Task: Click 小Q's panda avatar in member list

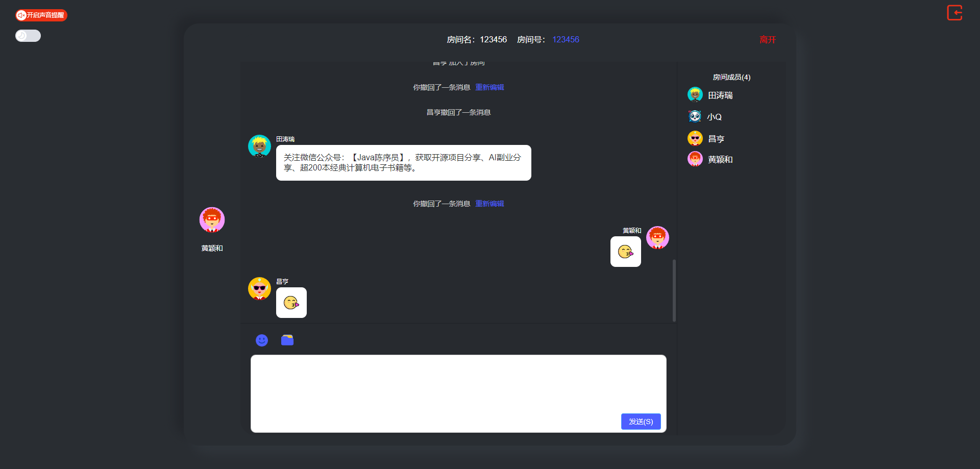Action: (694, 116)
